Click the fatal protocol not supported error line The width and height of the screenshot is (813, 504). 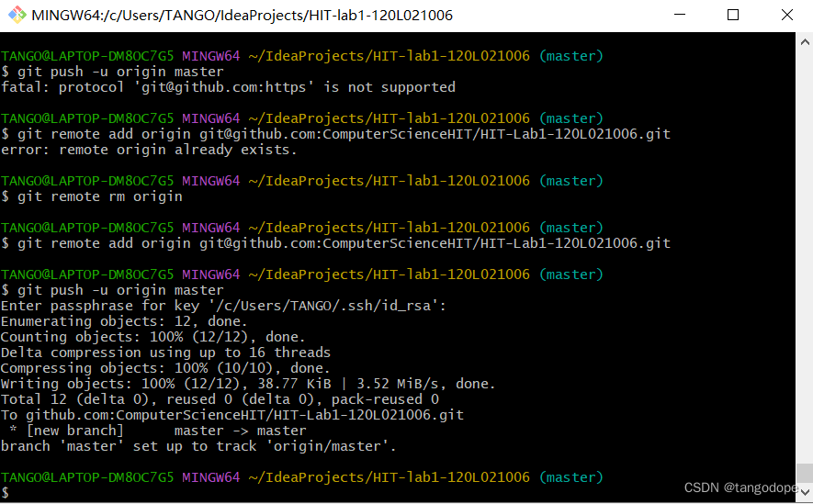228,87
